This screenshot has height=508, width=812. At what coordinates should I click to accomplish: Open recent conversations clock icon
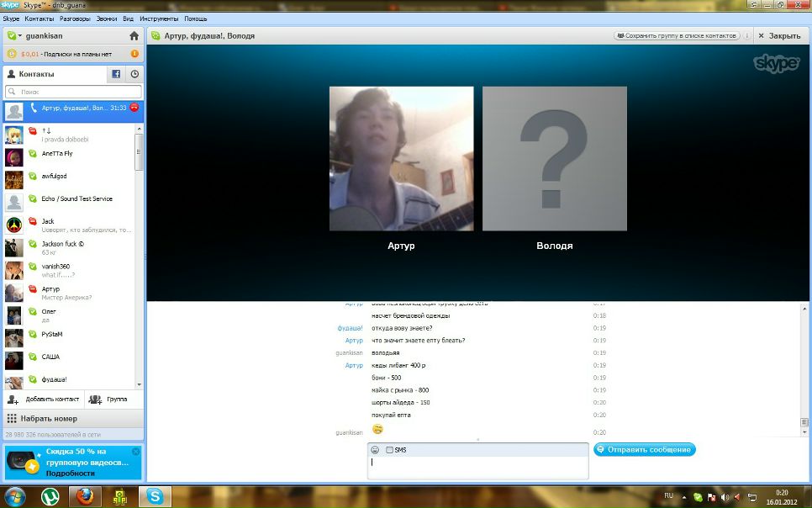tap(134, 74)
